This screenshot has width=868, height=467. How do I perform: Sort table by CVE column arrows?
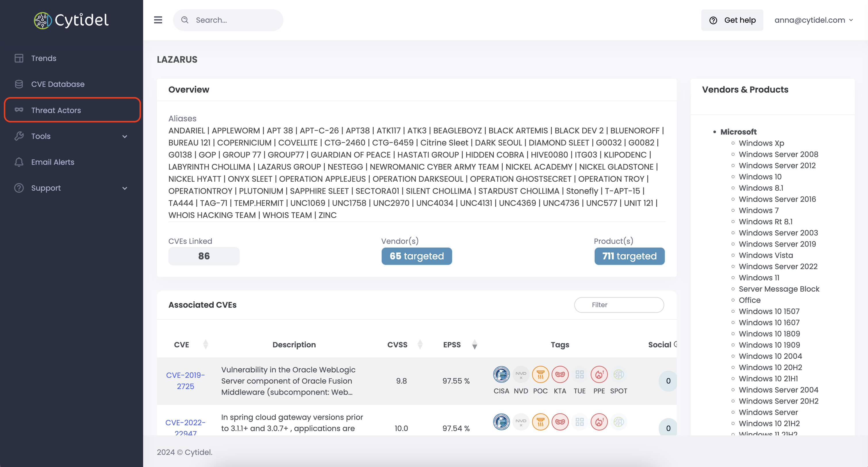(x=206, y=344)
